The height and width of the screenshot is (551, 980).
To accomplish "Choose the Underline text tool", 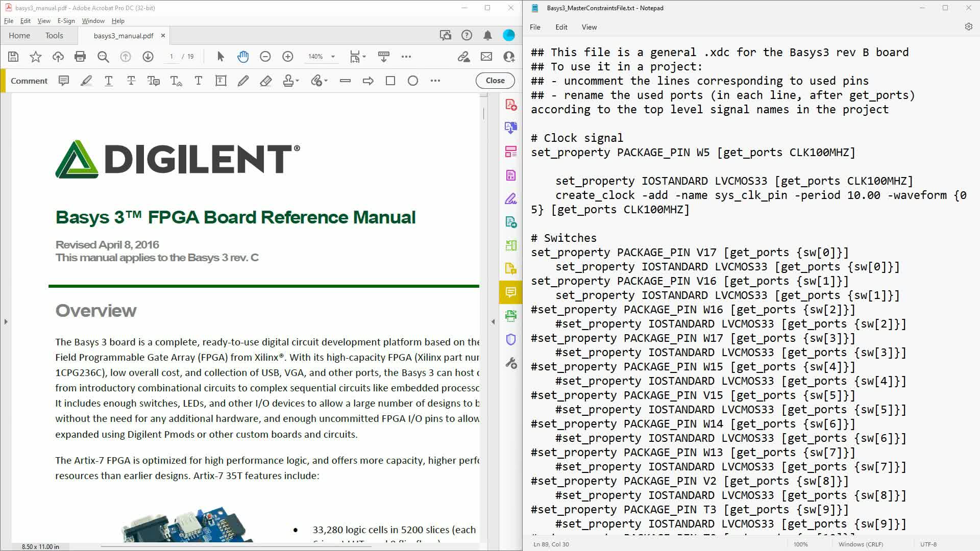I will 109,81.
